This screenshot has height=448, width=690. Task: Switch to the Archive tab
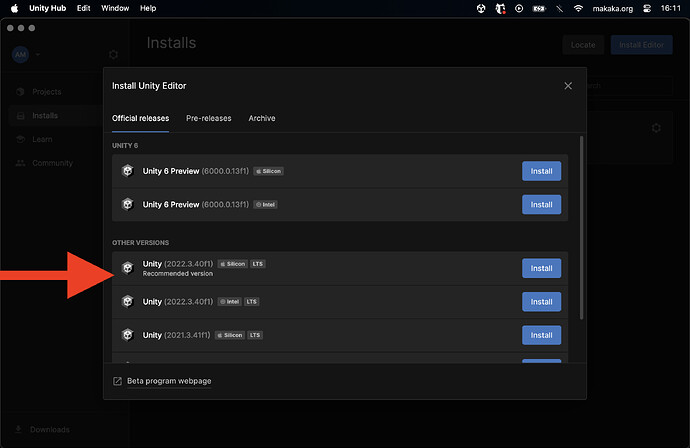pos(262,118)
